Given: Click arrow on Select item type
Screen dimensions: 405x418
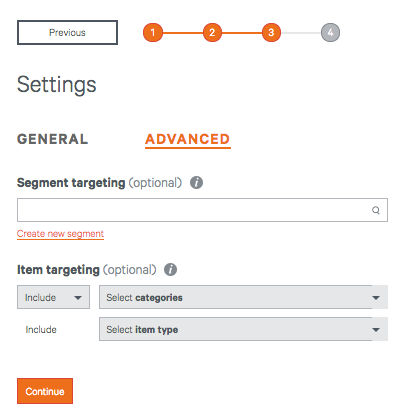Looking at the screenshot, I should [376, 330].
